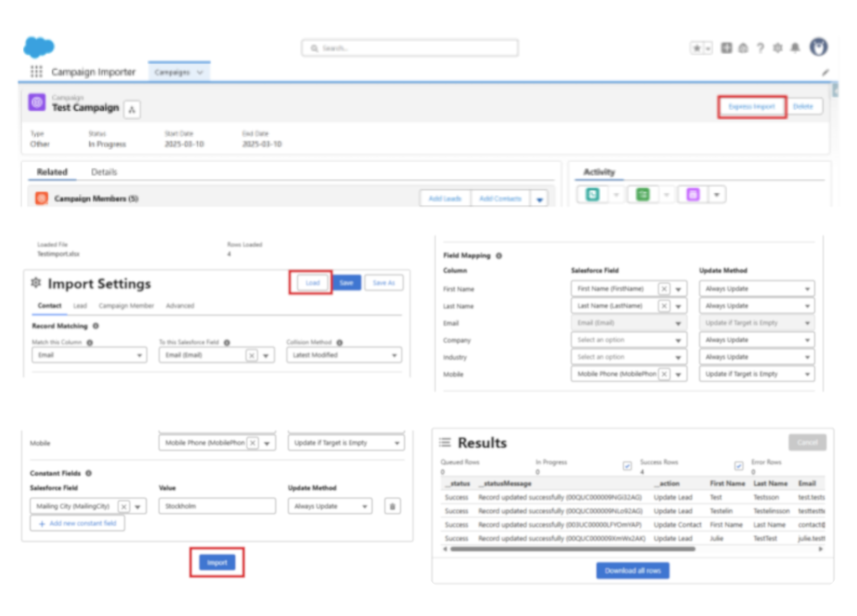Open the Setup gear icon
The width and height of the screenshot is (857, 616).
[x=778, y=48]
